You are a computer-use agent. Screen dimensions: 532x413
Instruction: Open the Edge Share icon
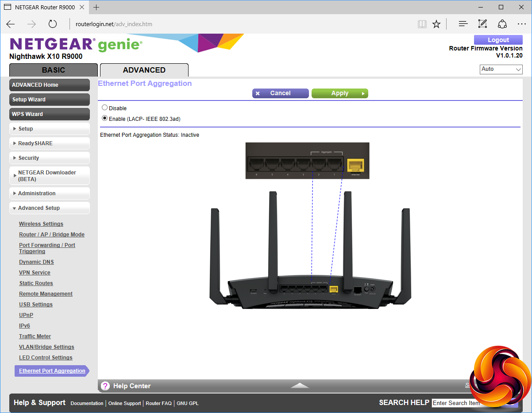tap(502, 24)
